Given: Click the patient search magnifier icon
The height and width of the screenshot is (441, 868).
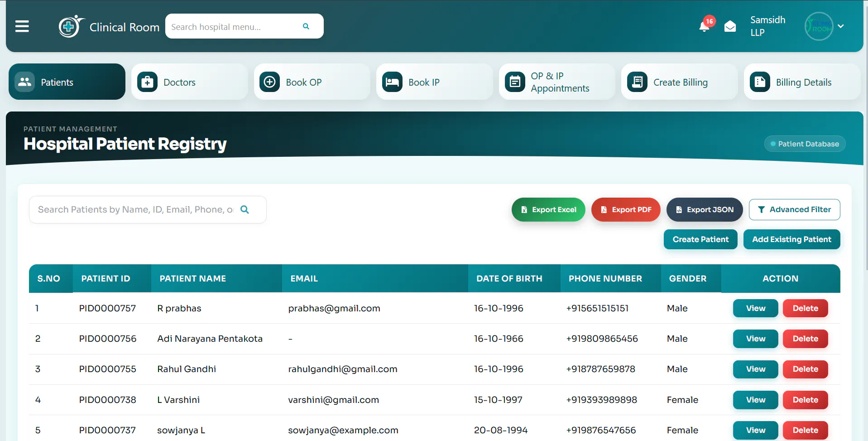Looking at the screenshot, I should [x=245, y=209].
